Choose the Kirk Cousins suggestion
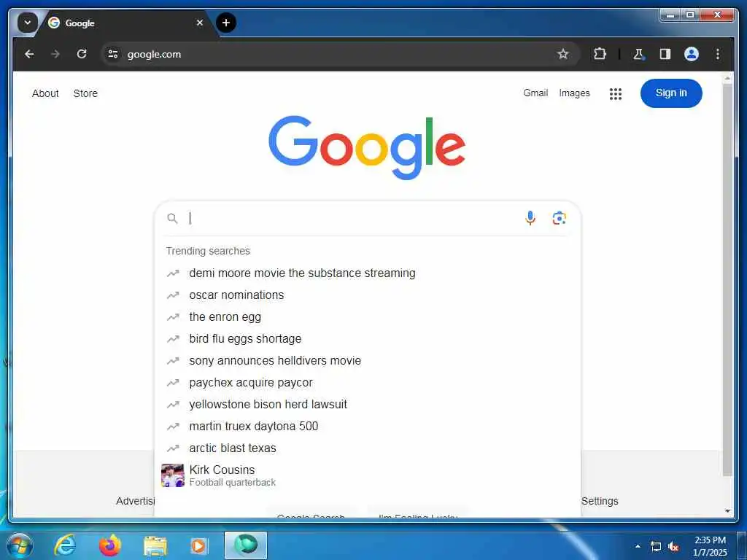The height and width of the screenshot is (560, 747). (x=368, y=475)
